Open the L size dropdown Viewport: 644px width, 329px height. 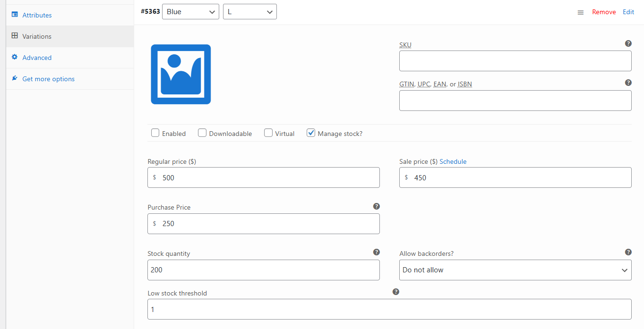tap(249, 12)
